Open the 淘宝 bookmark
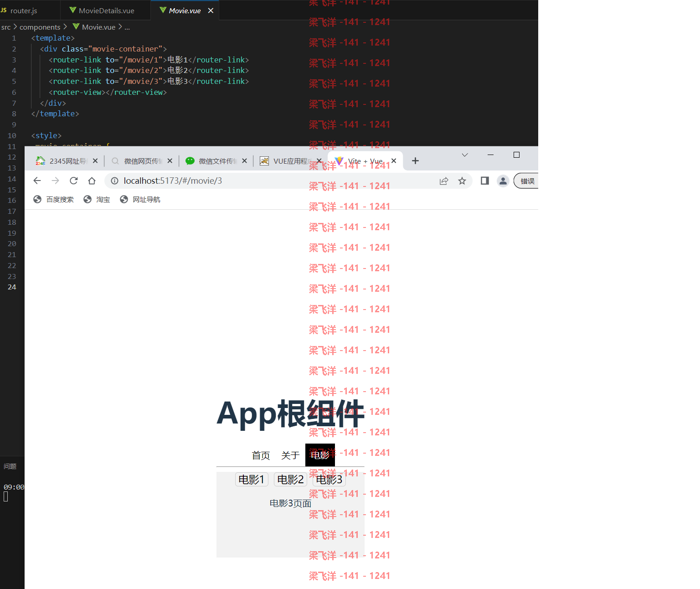700x589 pixels. coord(97,200)
